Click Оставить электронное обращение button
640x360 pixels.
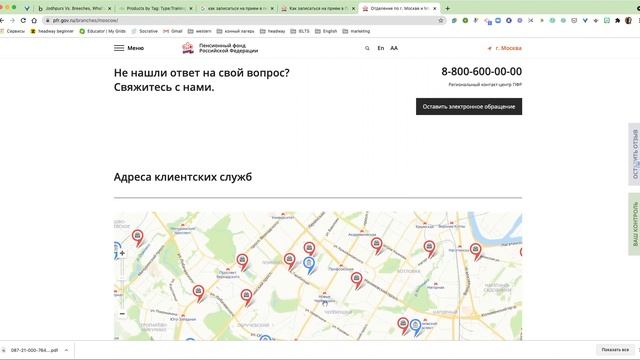pyautogui.click(x=469, y=107)
